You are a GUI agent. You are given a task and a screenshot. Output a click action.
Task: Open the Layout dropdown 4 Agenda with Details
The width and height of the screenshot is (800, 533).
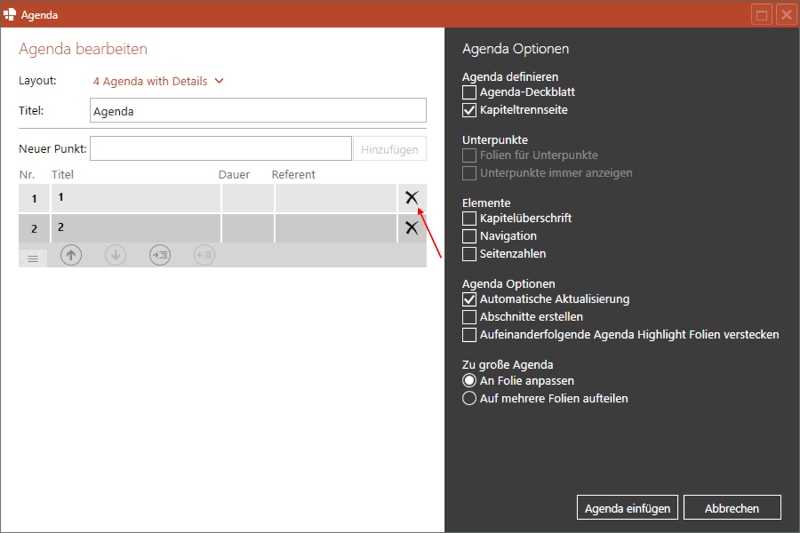point(158,81)
